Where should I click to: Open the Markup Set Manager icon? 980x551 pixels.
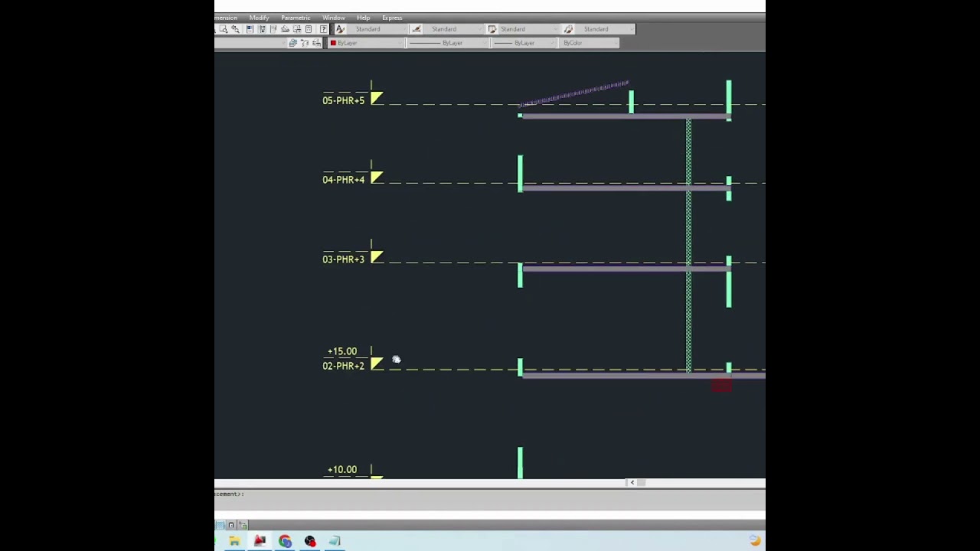click(x=297, y=29)
